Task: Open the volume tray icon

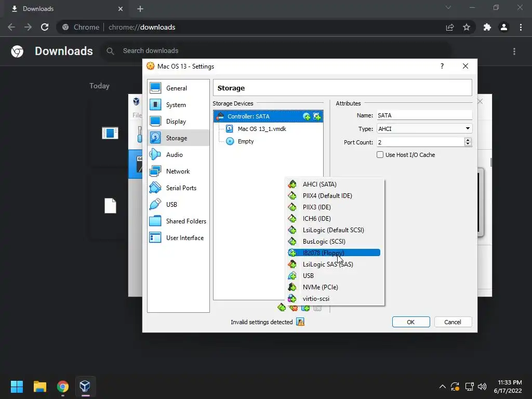Action: click(482, 387)
